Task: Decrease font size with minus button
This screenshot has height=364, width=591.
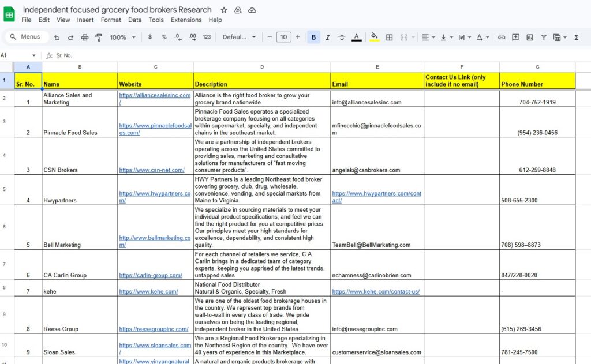Action: click(x=270, y=37)
